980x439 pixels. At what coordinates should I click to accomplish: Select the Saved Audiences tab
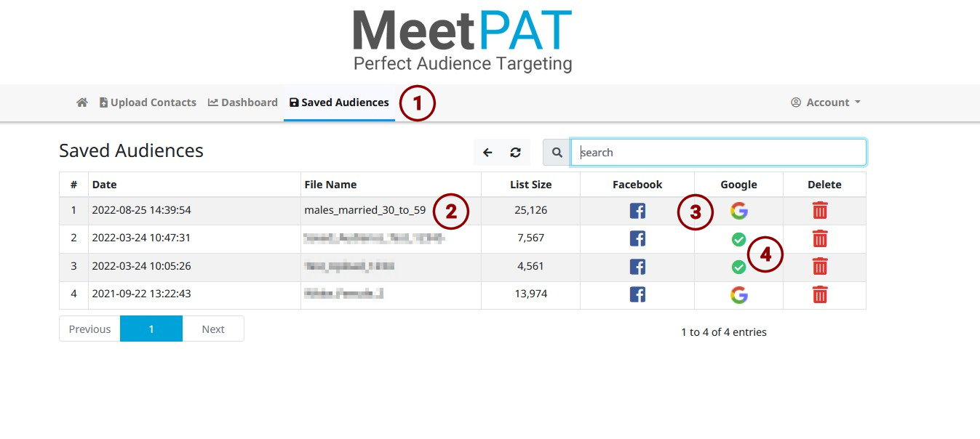(339, 102)
